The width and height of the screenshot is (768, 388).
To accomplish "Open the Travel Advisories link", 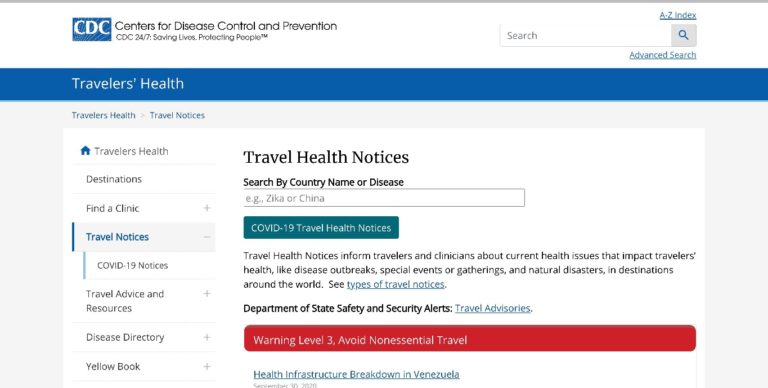I will click(492, 308).
